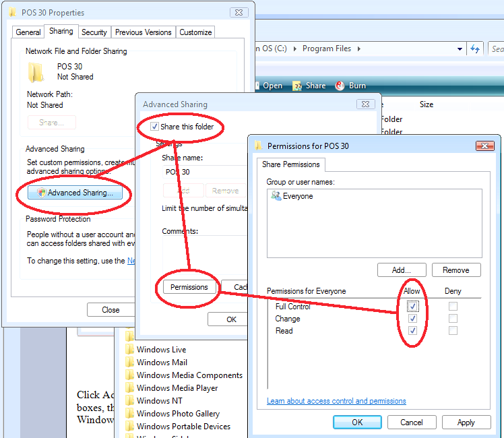Click the Share icon in Explorer toolbar
The width and height of the screenshot is (504, 438).
(296, 86)
